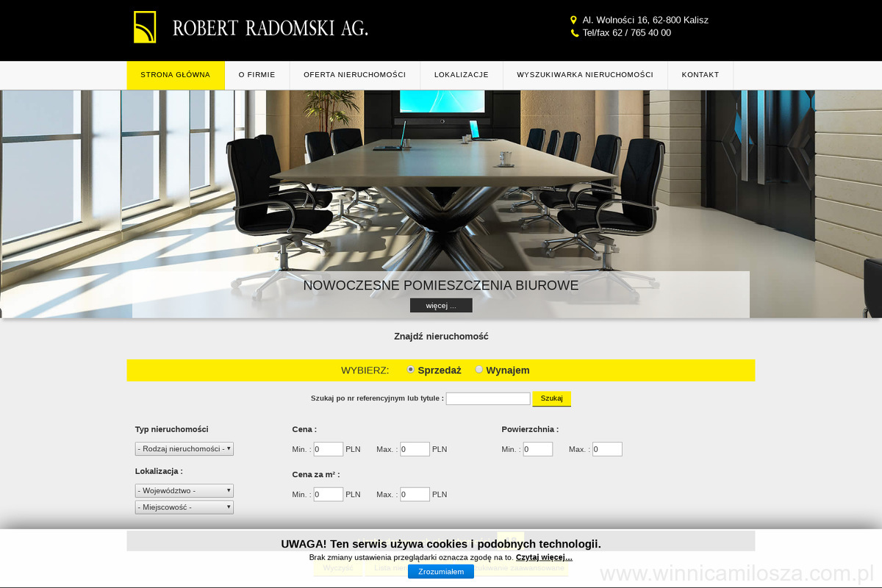Select the Sprzedaż radio button
The height and width of the screenshot is (588, 882).
click(411, 370)
